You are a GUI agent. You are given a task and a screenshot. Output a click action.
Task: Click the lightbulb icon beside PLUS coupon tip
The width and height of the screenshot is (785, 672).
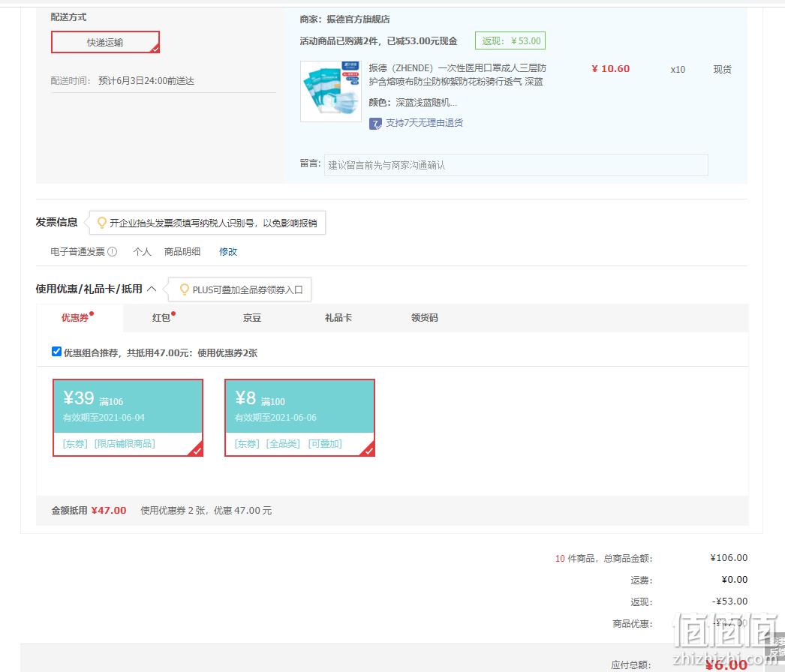click(184, 289)
